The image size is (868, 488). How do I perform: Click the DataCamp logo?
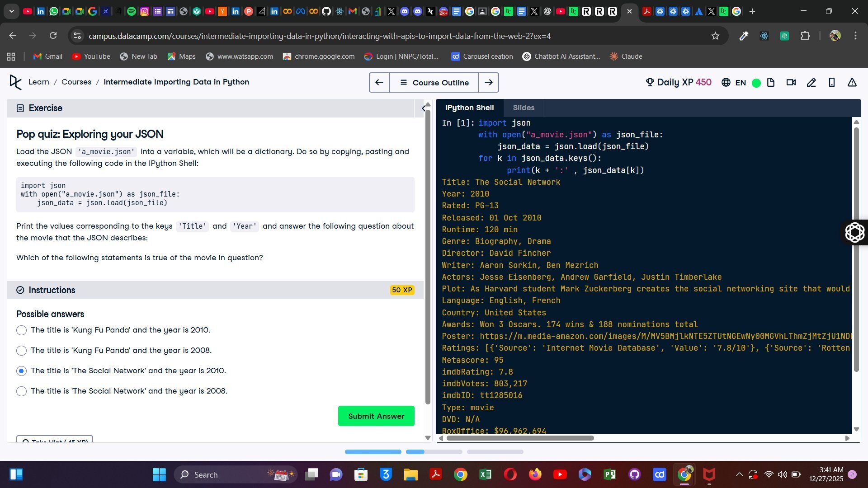click(x=16, y=82)
